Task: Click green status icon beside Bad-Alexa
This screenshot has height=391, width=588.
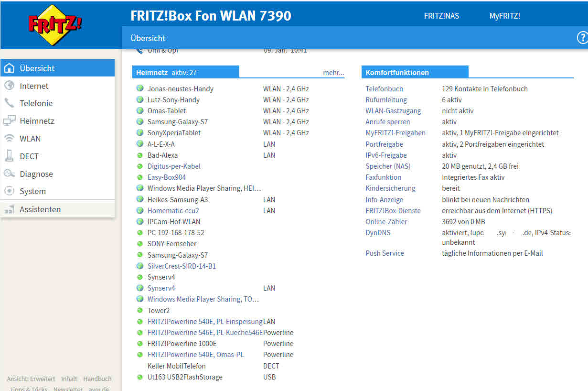Action: pos(140,155)
